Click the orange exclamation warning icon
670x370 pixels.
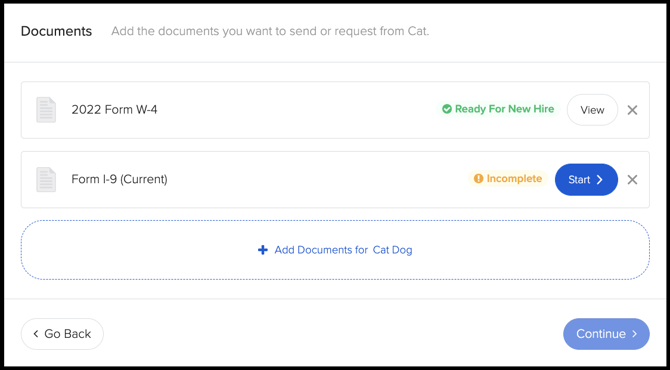[479, 179]
